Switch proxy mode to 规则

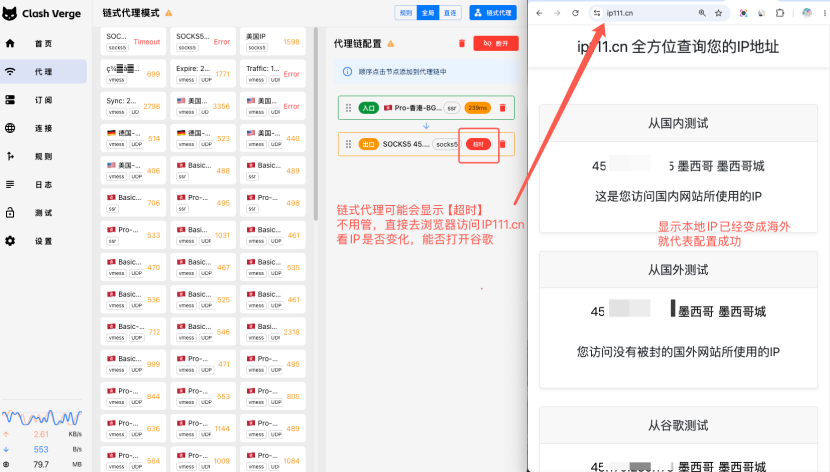pyautogui.click(x=406, y=13)
